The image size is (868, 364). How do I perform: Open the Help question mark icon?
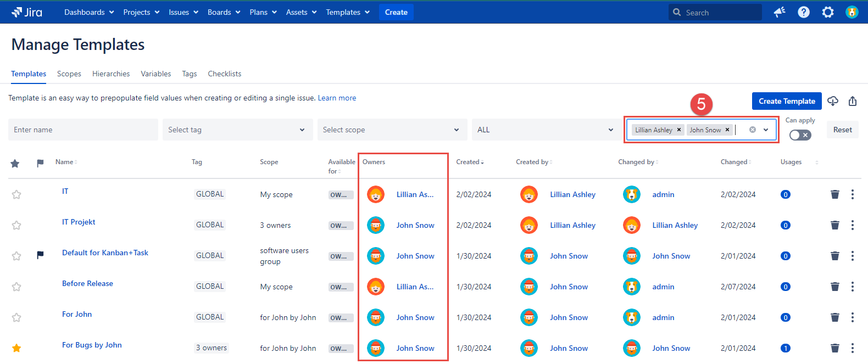(x=804, y=12)
